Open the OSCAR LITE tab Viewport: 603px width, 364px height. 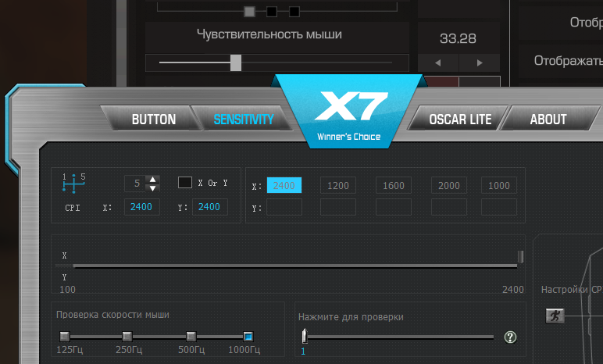pos(460,120)
